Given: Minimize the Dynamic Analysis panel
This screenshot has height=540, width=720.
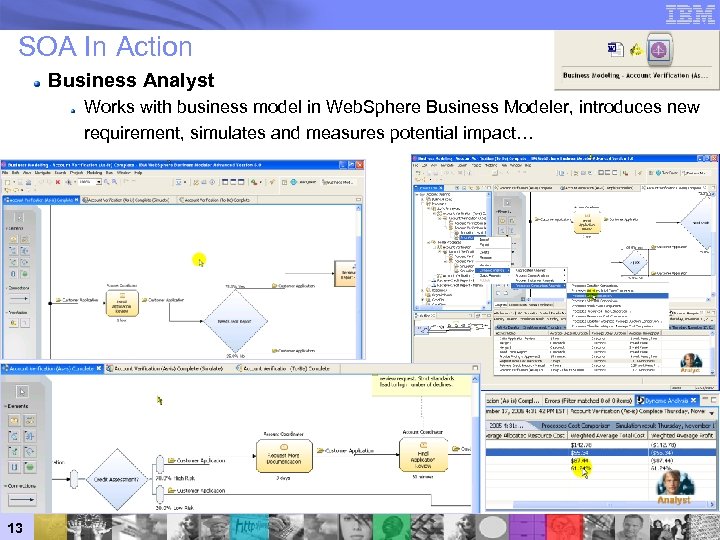Looking at the screenshot, I should click(705, 400).
